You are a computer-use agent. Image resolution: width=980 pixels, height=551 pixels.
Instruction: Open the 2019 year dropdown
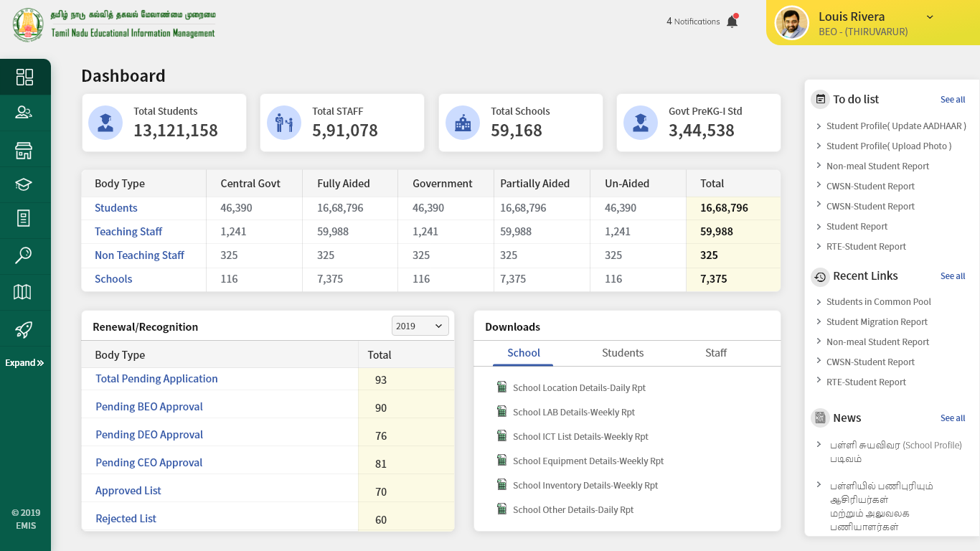point(420,326)
